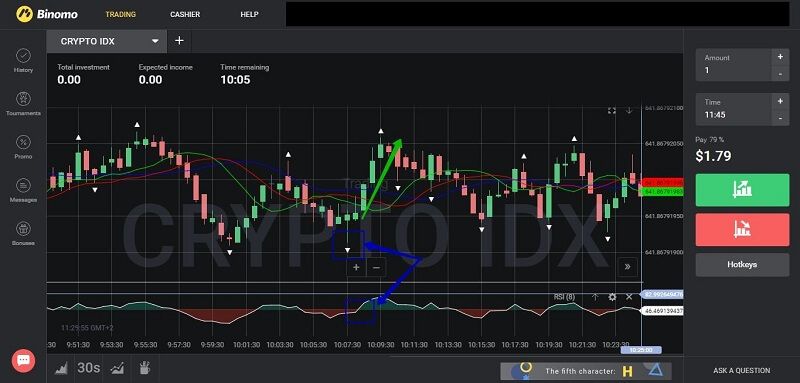Click the Pay 79 % label

click(709, 140)
